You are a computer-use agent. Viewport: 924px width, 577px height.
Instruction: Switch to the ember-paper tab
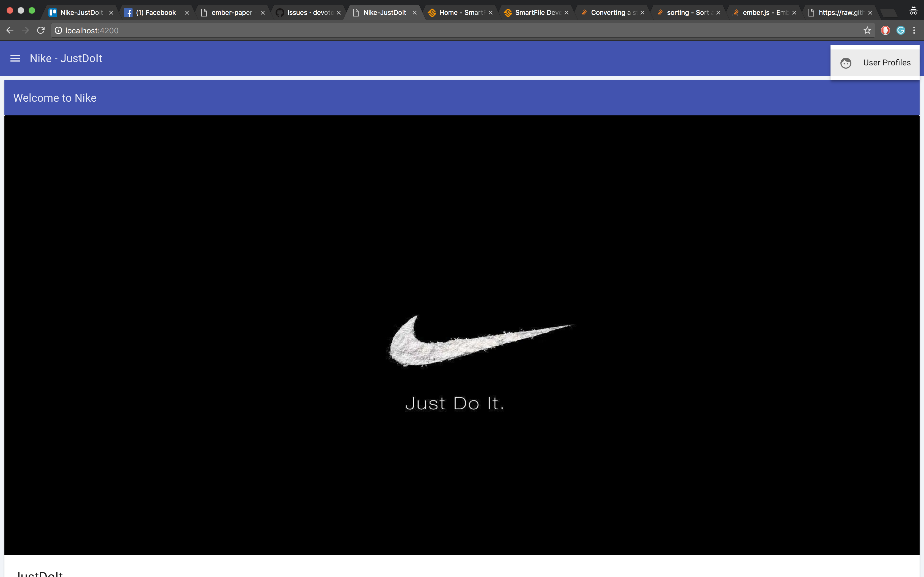pos(231,13)
